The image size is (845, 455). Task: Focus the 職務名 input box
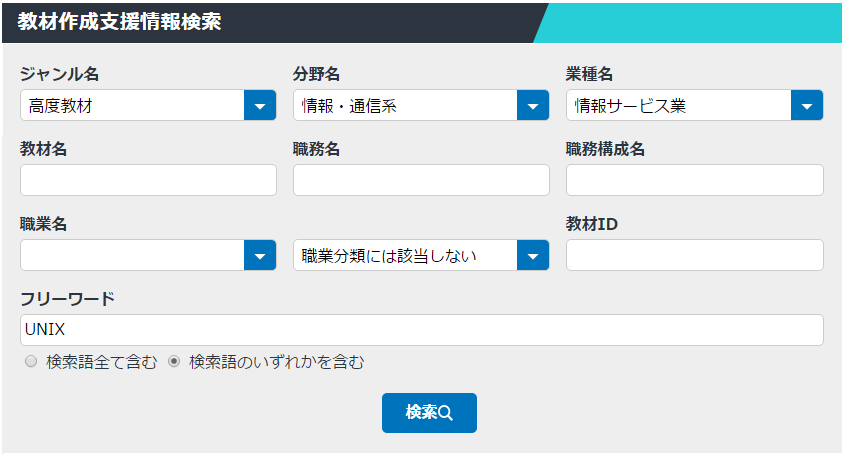tap(421, 180)
